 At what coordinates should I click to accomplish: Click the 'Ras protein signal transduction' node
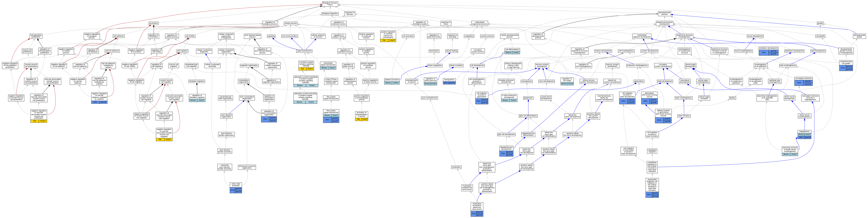click(x=331, y=98)
